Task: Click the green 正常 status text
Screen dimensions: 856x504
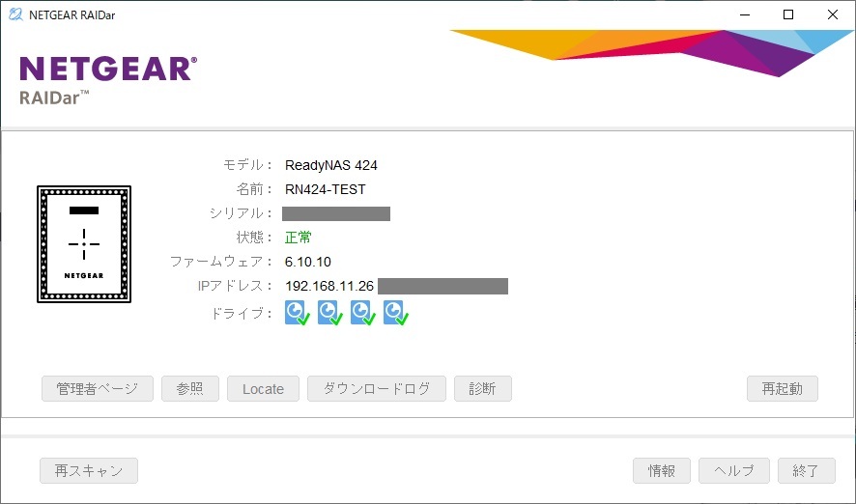Action: point(299,238)
